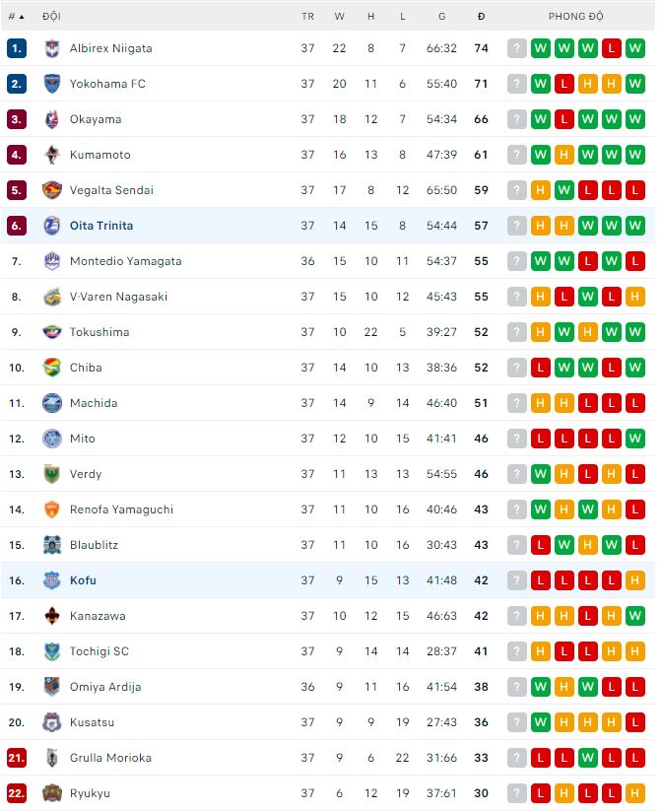Image resolution: width=662 pixels, height=812 pixels.
Task: Click the Albirex Niigata team logo
Action: pos(52,48)
